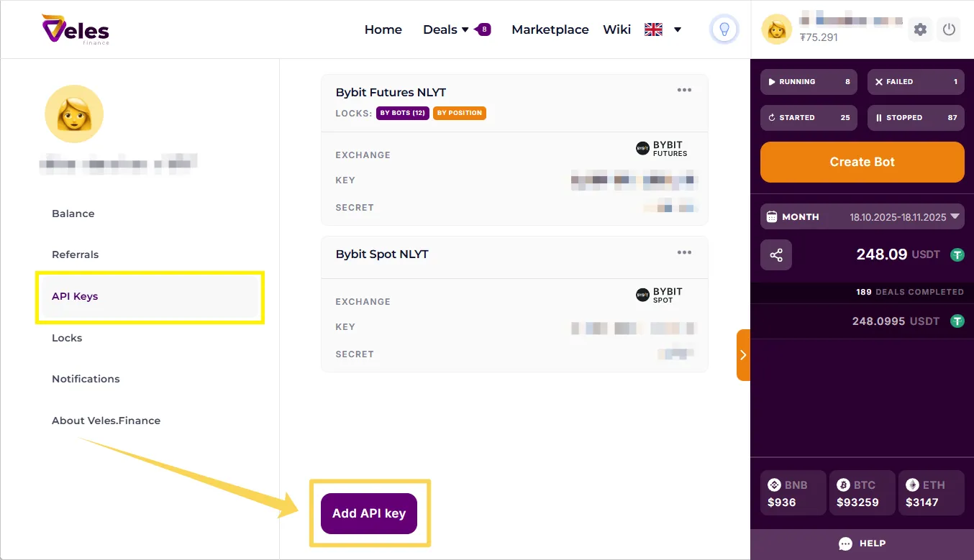Click the BTC price widget
Screen dimensions: 974x560
click(x=862, y=492)
